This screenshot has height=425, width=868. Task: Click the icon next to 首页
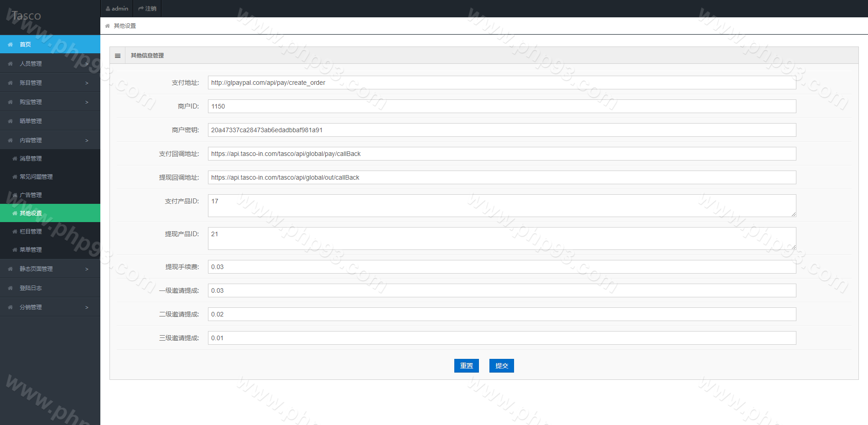10,45
